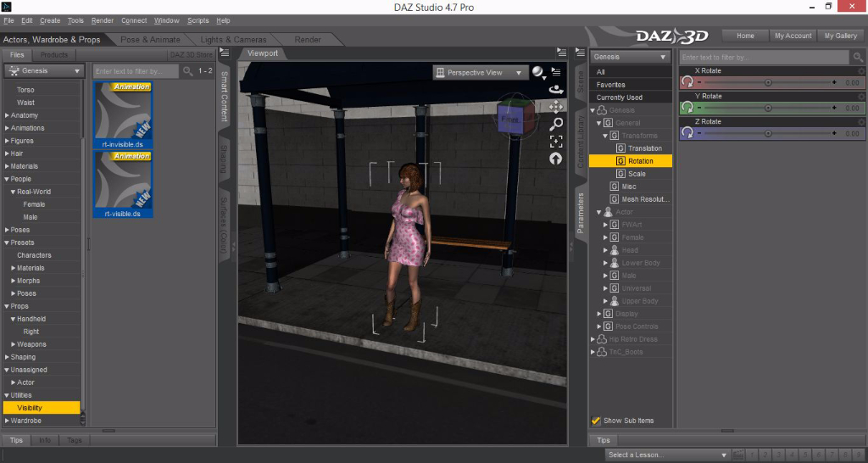Image resolution: width=868 pixels, height=463 pixels.
Task: Open the Create menu
Action: pyautogui.click(x=50, y=20)
